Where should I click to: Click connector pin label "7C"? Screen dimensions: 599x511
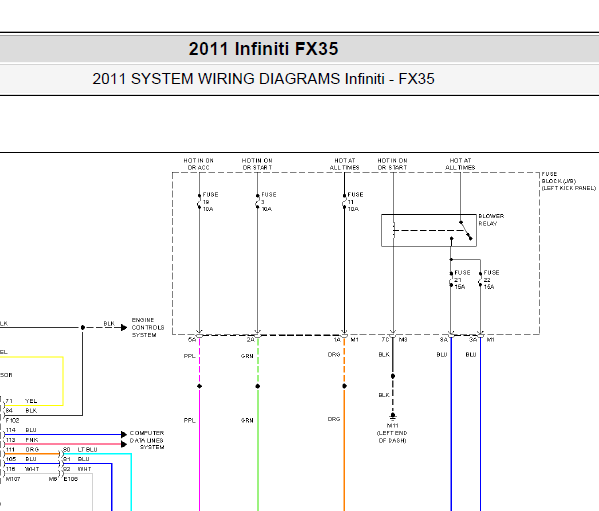[385, 340]
